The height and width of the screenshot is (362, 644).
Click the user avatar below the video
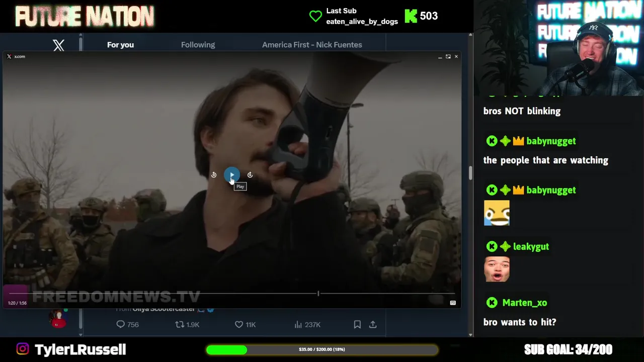58,319
